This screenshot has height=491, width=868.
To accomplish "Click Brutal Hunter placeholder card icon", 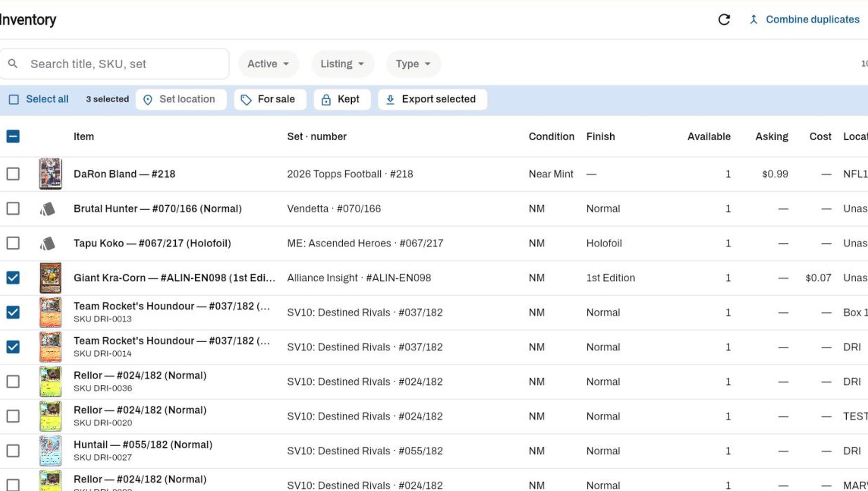I will tap(47, 209).
